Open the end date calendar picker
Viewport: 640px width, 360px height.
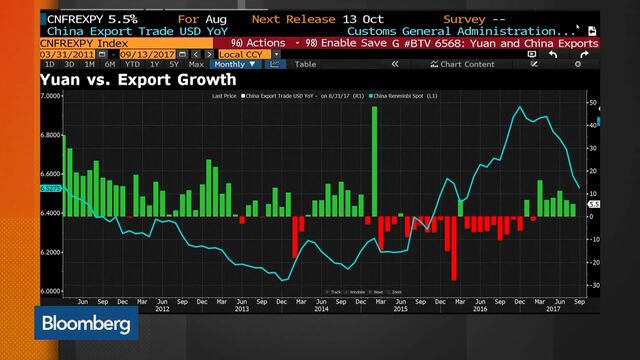click(x=182, y=54)
